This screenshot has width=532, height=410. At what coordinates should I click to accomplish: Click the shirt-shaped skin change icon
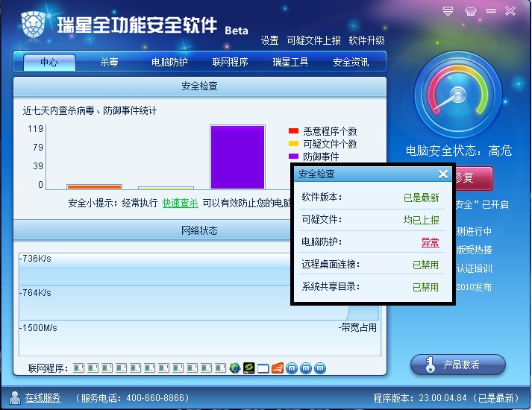471,11
